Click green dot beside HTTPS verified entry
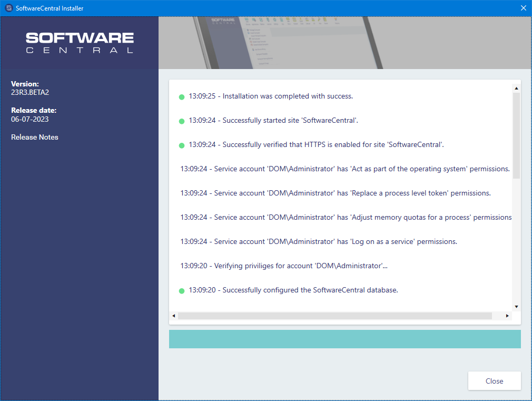This screenshot has width=532, height=401. 182,145
